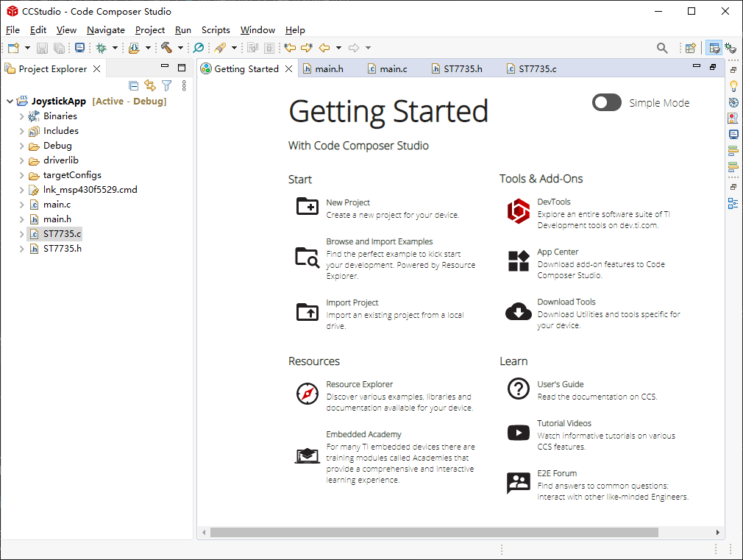
Task: Click the compass/clock icon in right trim
Action: (x=733, y=102)
